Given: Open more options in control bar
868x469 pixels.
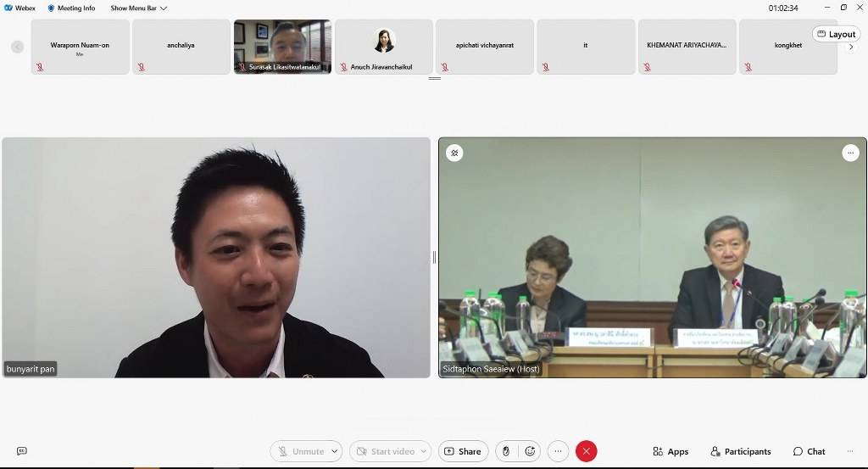Looking at the screenshot, I should (558, 451).
